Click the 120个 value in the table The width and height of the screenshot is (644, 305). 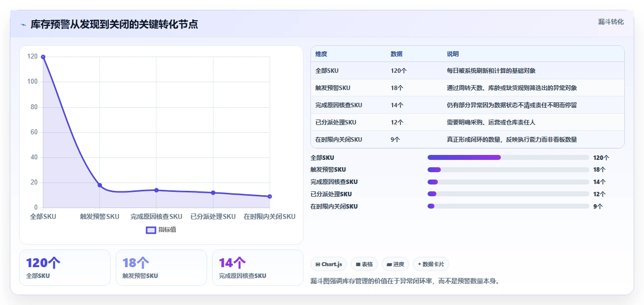click(399, 71)
